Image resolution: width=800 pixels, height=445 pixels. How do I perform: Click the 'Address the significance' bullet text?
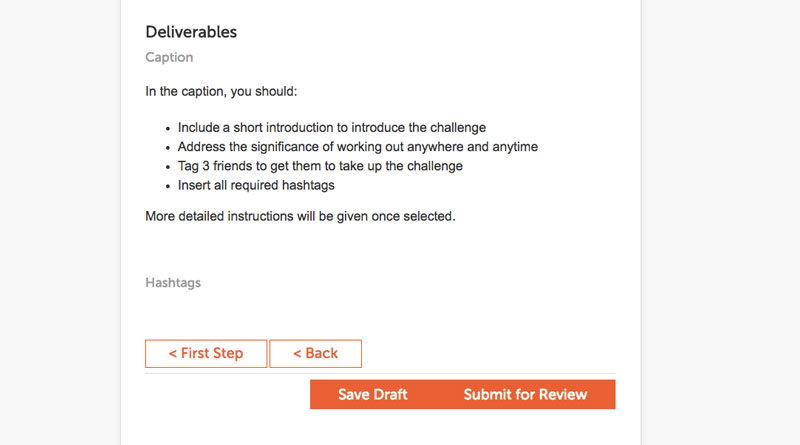coord(358,147)
